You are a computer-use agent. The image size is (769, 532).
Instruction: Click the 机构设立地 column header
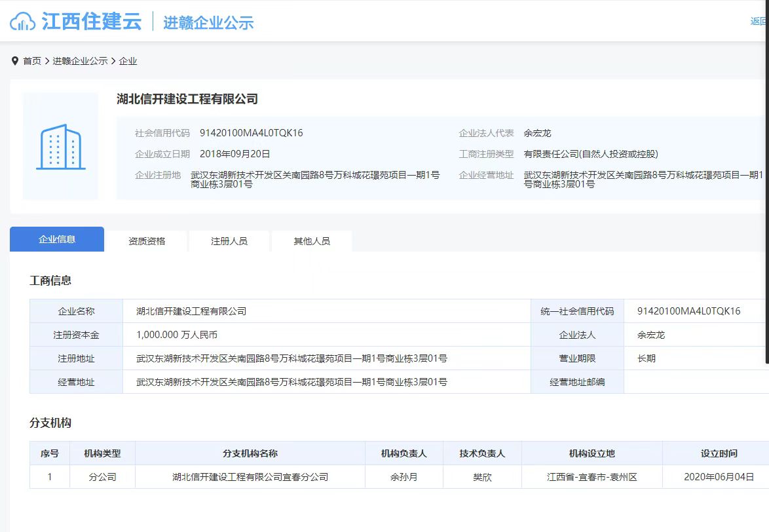coord(592,453)
